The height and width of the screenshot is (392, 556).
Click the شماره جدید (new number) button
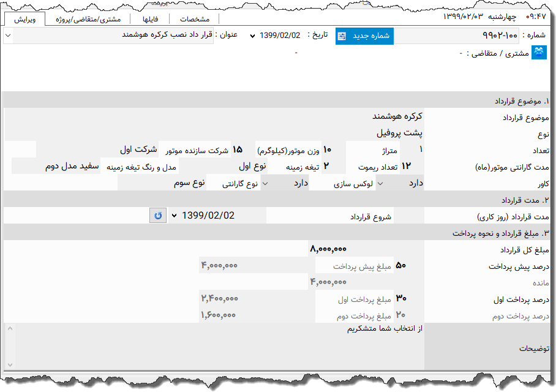pos(366,36)
